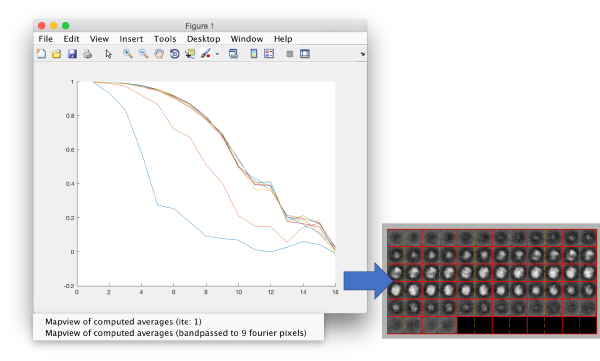600x361 pixels.
Task: Select the Edit Plot arrow tool
Action: click(108, 54)
